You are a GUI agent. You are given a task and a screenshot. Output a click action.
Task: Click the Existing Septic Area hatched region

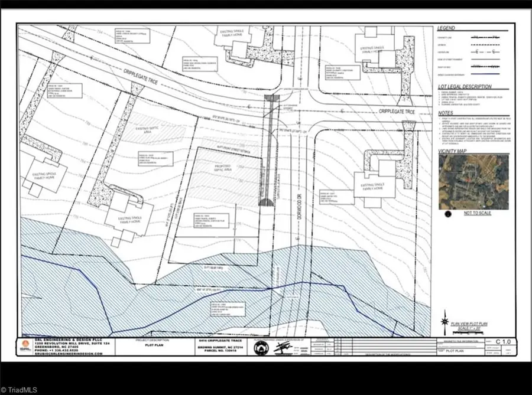click(x=153, y=127)
